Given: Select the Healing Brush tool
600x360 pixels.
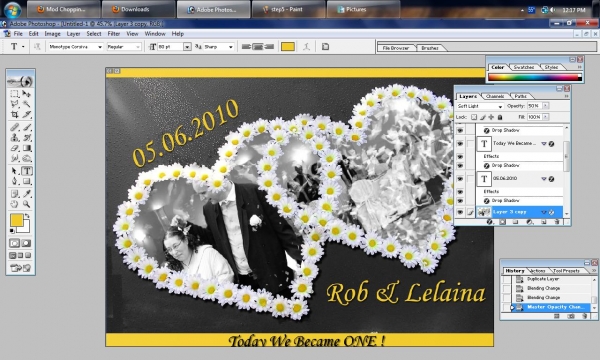Looking at the screenshot, I should tap(15, 127).
